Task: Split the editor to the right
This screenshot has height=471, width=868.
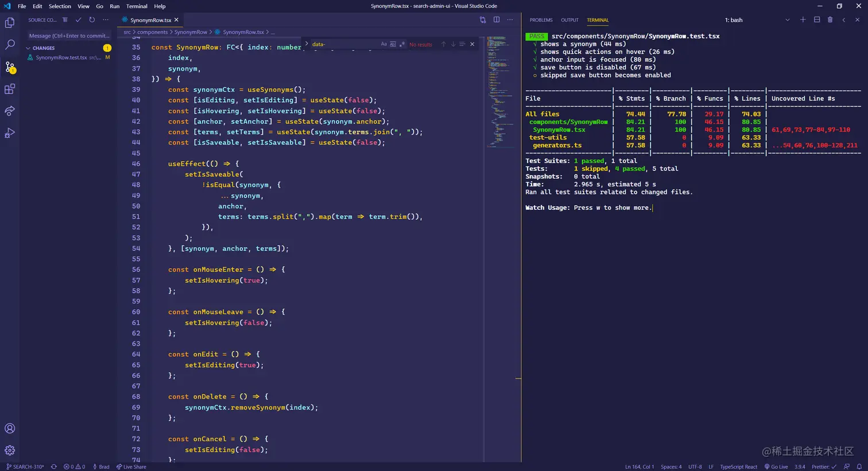Action: click(x=497, y=20)
